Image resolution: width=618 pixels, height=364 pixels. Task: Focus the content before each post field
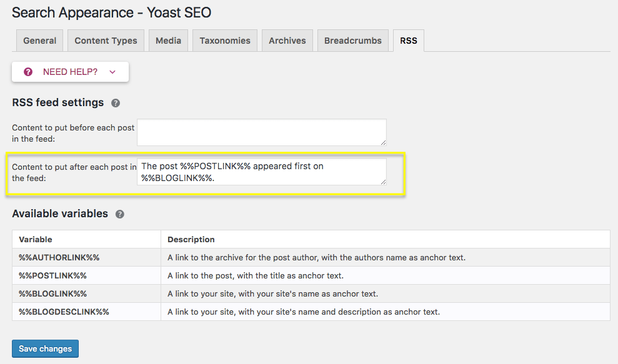pos(262,132)
